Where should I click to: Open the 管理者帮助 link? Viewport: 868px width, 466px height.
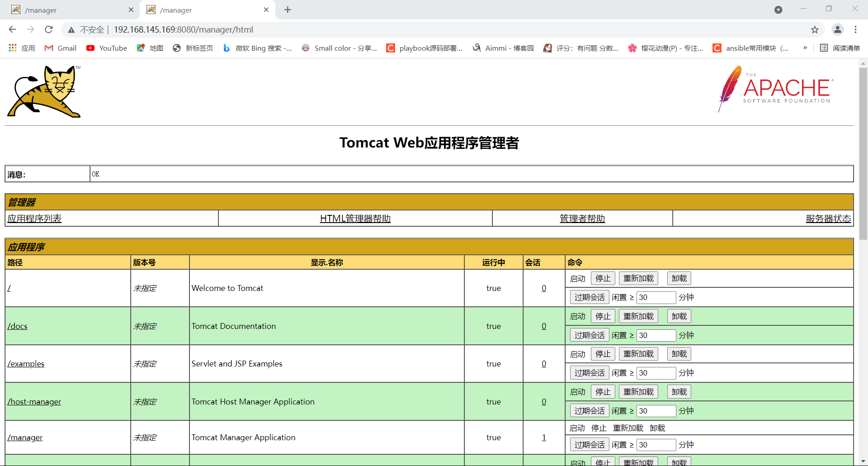point(582,219)
